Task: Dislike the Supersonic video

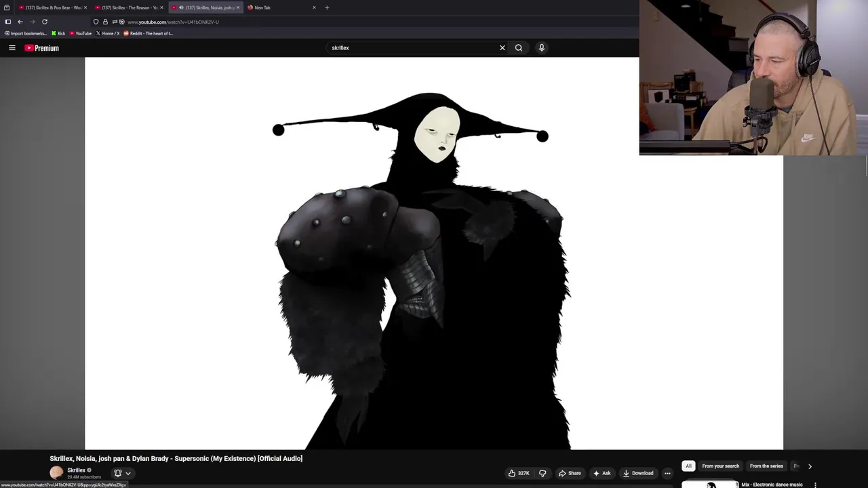Action: coord(542,473)
